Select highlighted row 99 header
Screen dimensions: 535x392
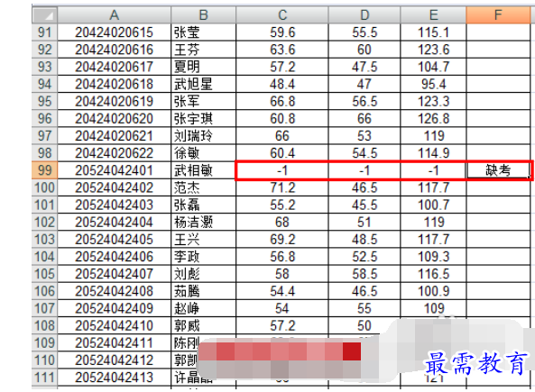click(x=45, y=170)
